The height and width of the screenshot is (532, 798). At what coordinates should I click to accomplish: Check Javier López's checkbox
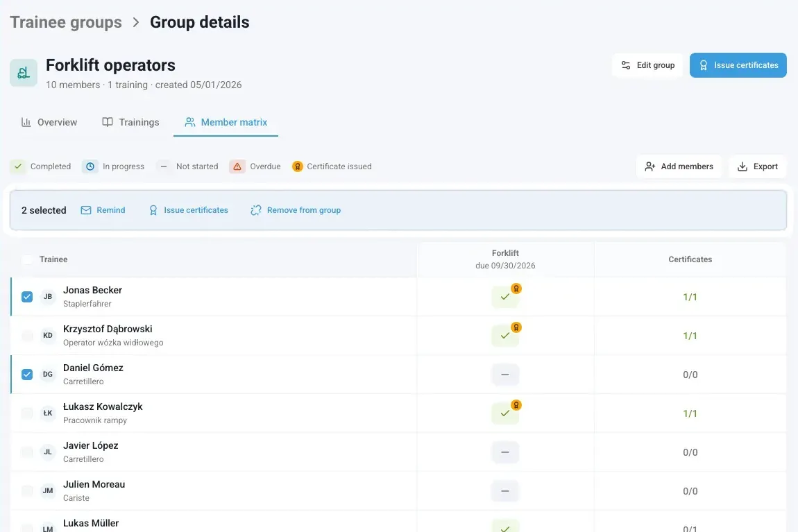[x=27, y=452]
